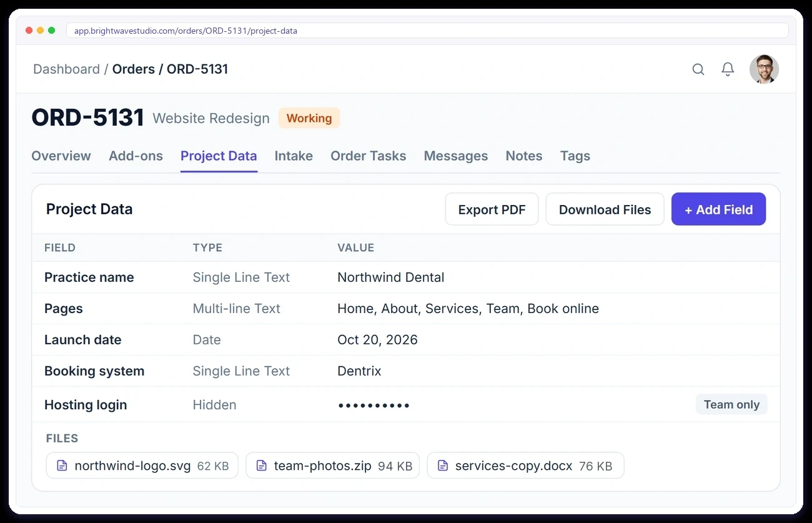Viewport: 812px width, 523px height.
Task: Go to the Order Tasks tab
Action: 369,156
